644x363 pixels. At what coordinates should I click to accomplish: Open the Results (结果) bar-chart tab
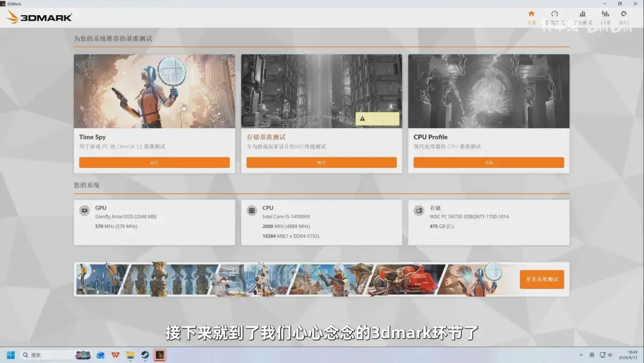click(606, 18)
